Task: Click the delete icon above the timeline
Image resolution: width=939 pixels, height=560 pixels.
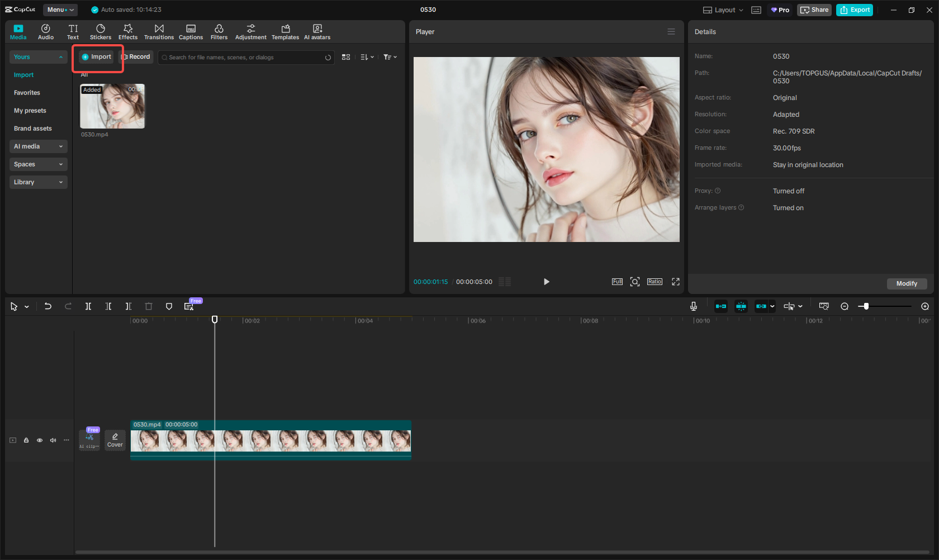Action: pyautogui.click(x=148, y=306)
